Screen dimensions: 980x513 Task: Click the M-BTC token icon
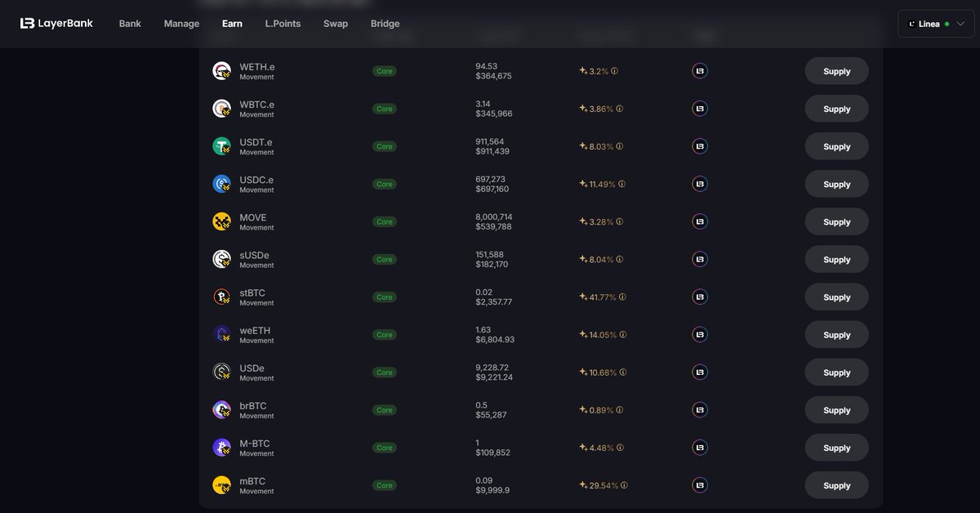coord(221,447)
